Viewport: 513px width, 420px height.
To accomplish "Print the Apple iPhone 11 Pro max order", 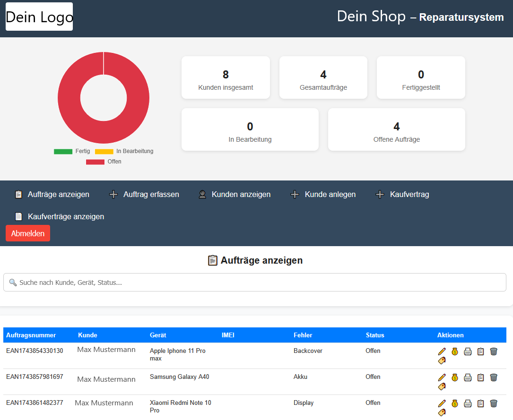I will pos(468,351).
